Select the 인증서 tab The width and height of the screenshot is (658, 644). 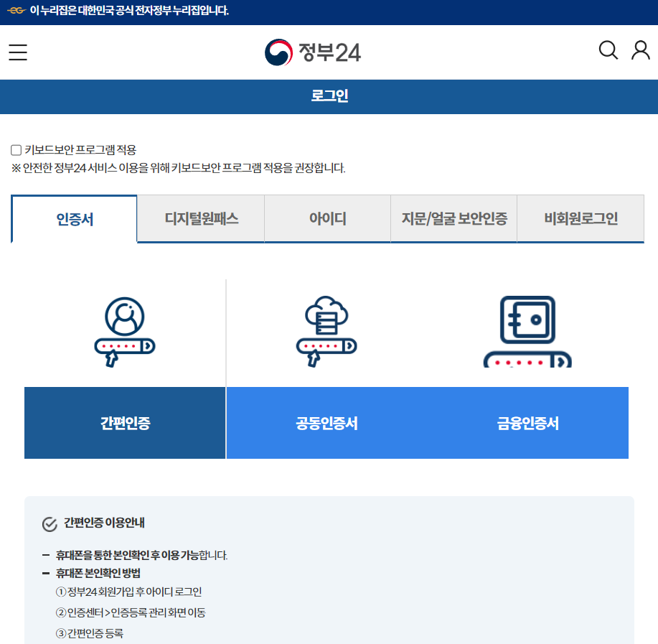[x=75, y=219]
